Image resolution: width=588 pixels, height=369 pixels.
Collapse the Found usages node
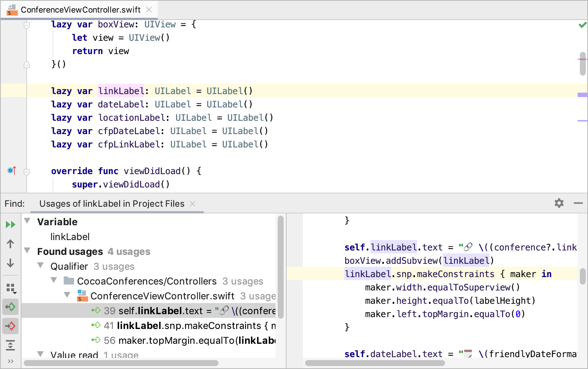point(27,250)
